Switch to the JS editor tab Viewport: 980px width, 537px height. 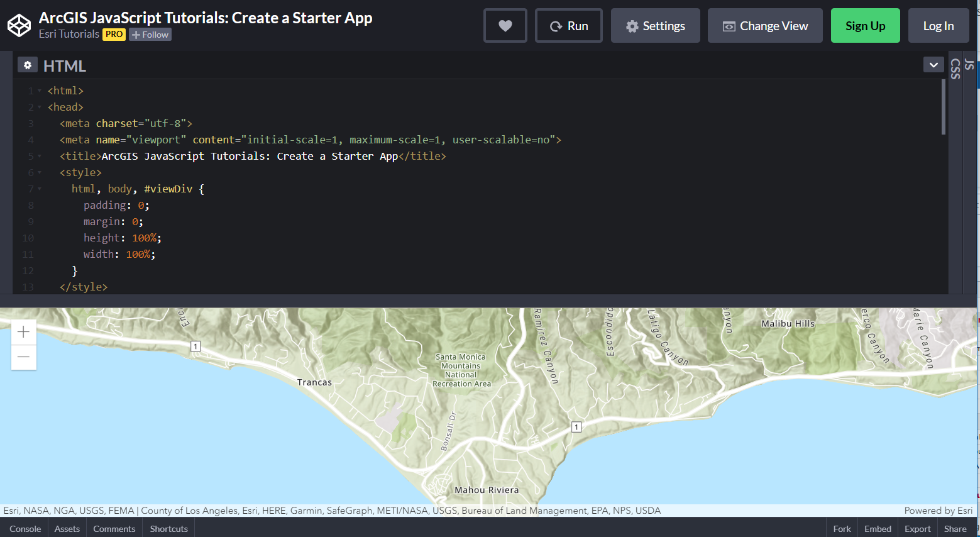(x=969, y=65)
